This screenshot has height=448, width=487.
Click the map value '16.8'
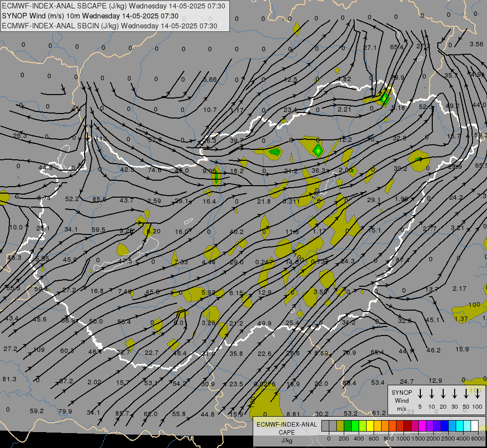97,291
